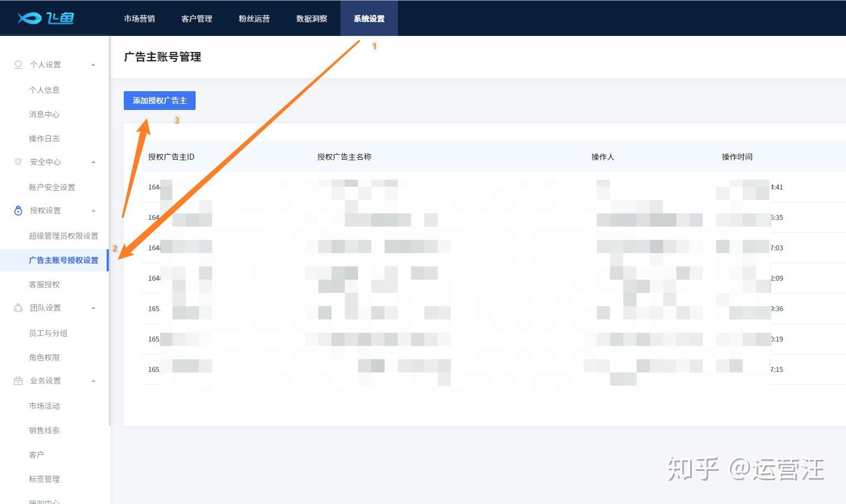Click the 添加授权广告主 button
The image size is (846, 504).
160,101
